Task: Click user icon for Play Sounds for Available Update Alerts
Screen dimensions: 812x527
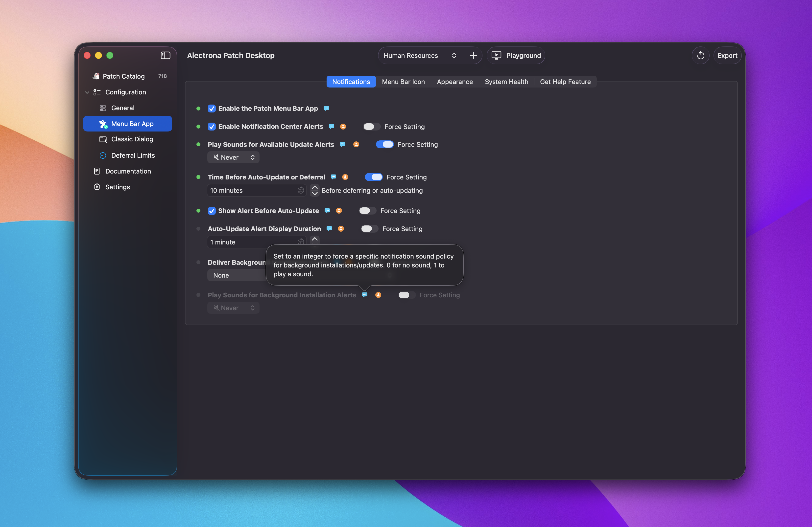Action: point(356,144)
